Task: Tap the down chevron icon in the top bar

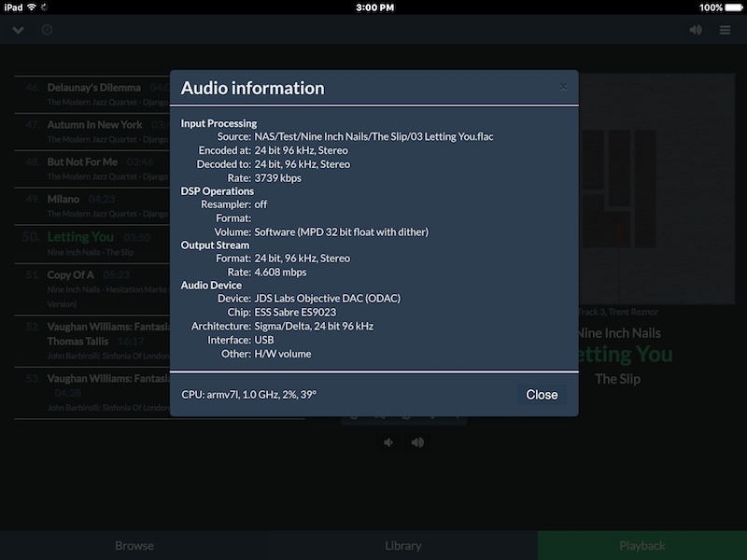Action: coord(18,30)
